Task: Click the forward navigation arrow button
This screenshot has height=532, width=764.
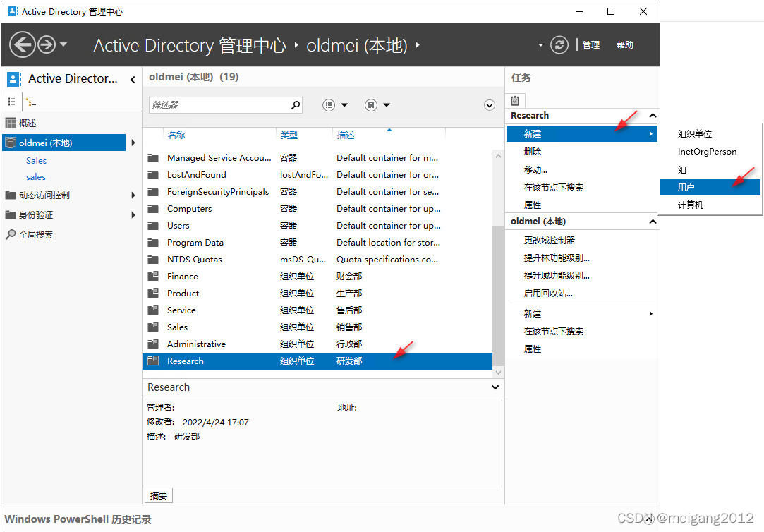Action: tap(47, 45)
